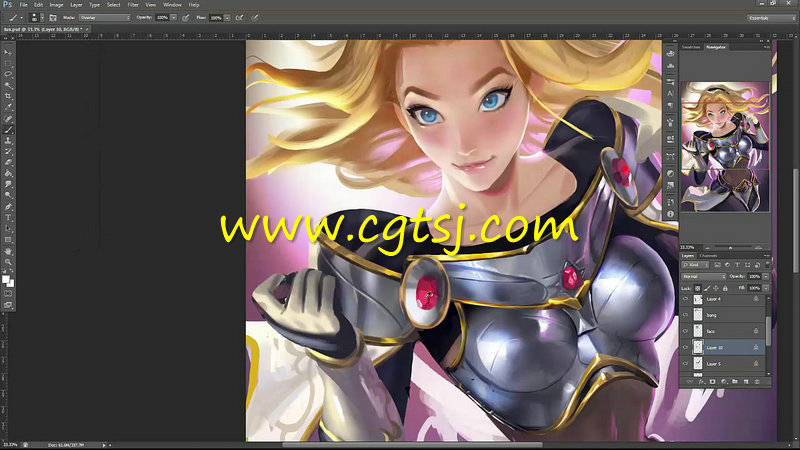Screen dimensions: 800x450
Task: Click the Navigator preview thumbnail
Action: click(725, 146)
